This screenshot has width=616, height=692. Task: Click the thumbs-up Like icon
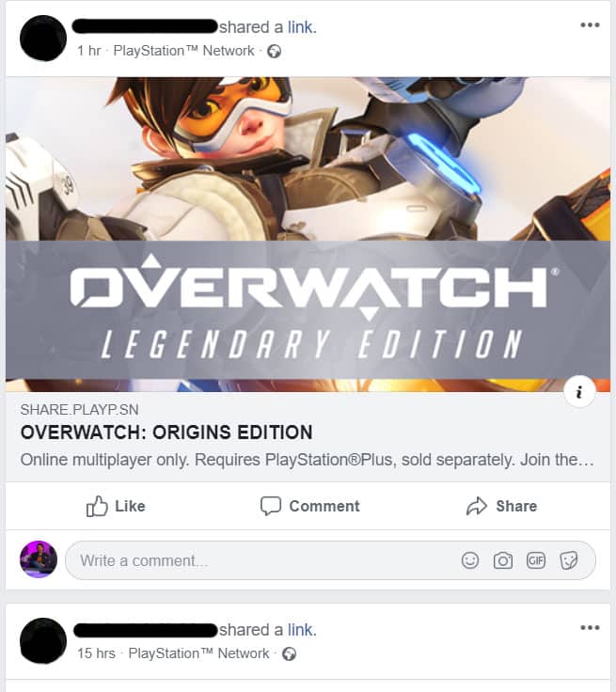pyautogui.click(x=97, y=506)
